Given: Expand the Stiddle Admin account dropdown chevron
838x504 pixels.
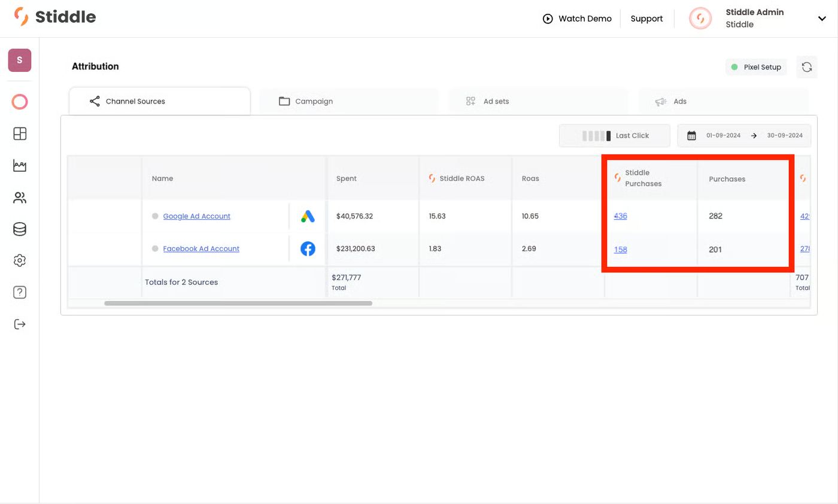Looking at the screenshot, I should (x=822, y=19).
